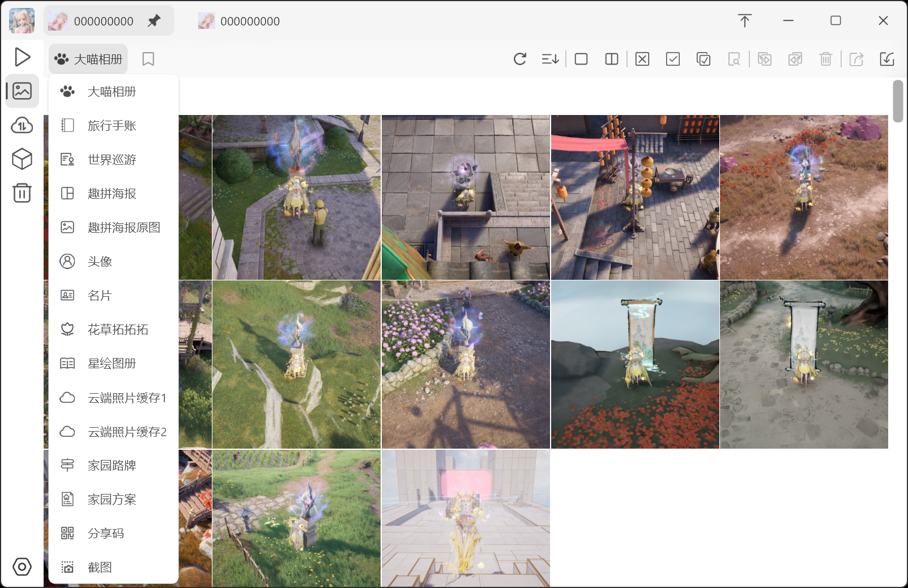
Task: Open 云端照片缓存1 cloud cache
Action: 113,398
